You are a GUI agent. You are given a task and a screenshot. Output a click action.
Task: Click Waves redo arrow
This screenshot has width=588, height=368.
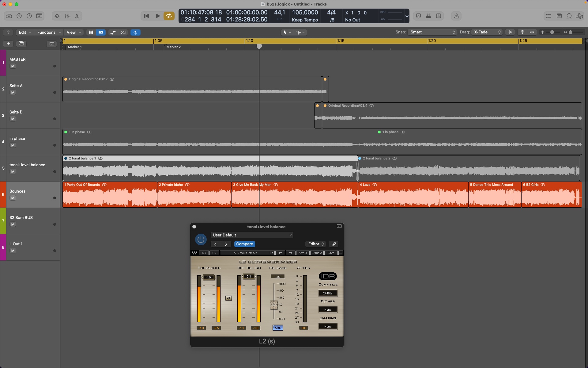(x=214, y=253)
